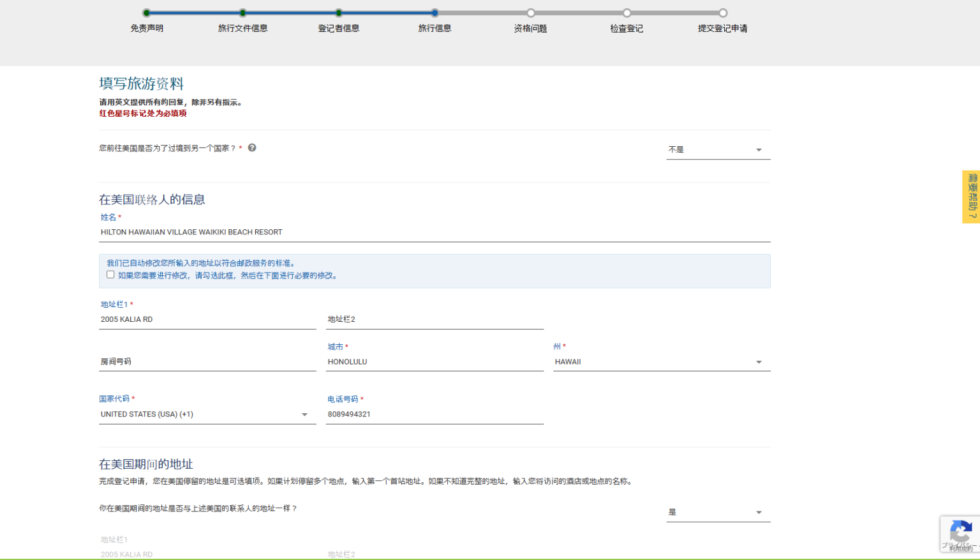Click the 姓名 contact name field

click(x=434, y=232)
